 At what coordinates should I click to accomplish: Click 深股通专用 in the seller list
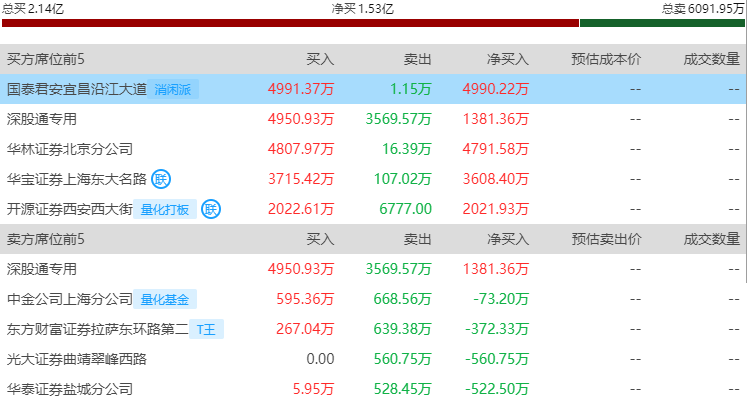[x=42, y=269]
